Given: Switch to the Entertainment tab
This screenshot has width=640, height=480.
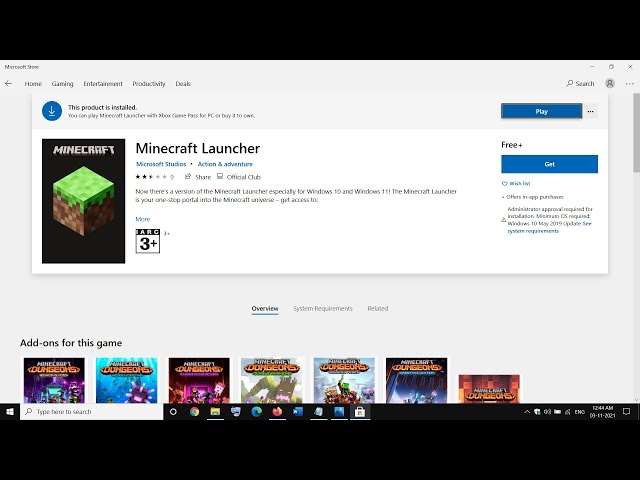Looking at the screenshot, I should coord(103,84).
